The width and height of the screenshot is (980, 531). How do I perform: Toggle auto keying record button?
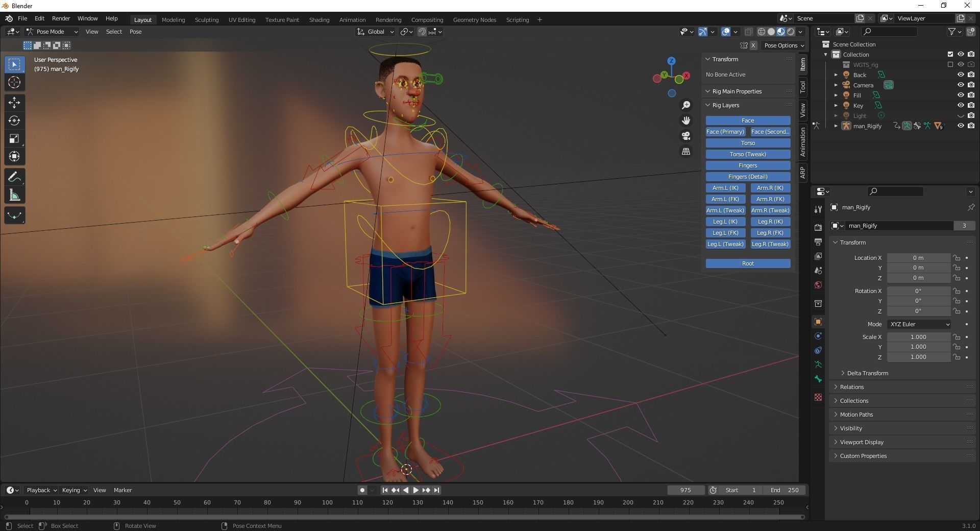coord(362,490)
